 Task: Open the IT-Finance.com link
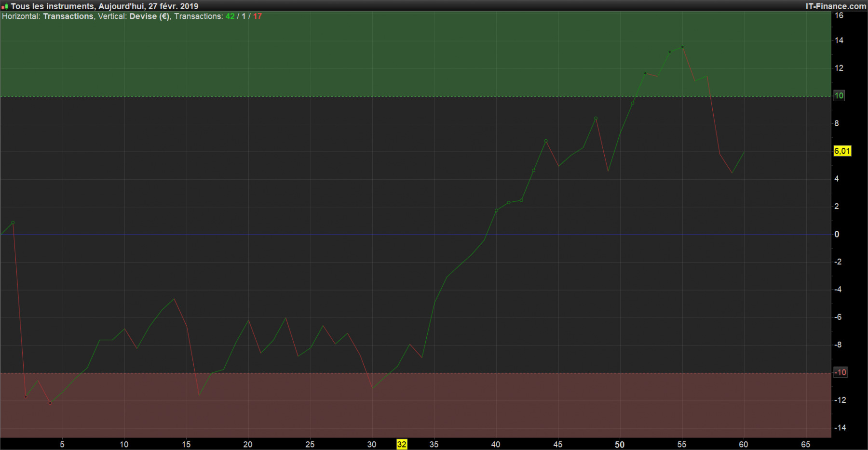tap(836, 6)
